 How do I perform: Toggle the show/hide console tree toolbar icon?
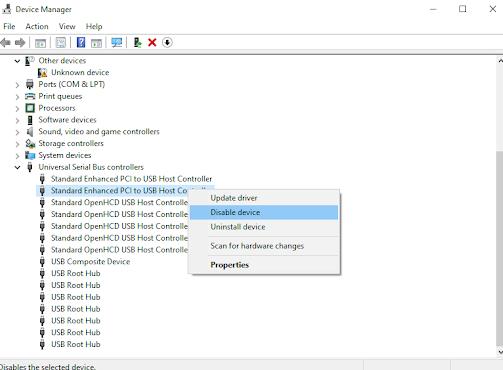click(x=40, y=43)
